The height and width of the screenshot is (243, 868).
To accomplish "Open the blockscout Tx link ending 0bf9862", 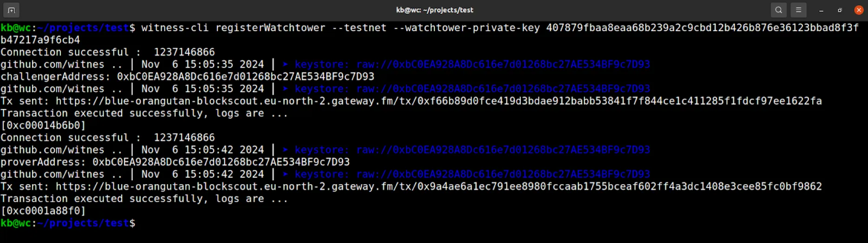I will click(x=438, y=186).
